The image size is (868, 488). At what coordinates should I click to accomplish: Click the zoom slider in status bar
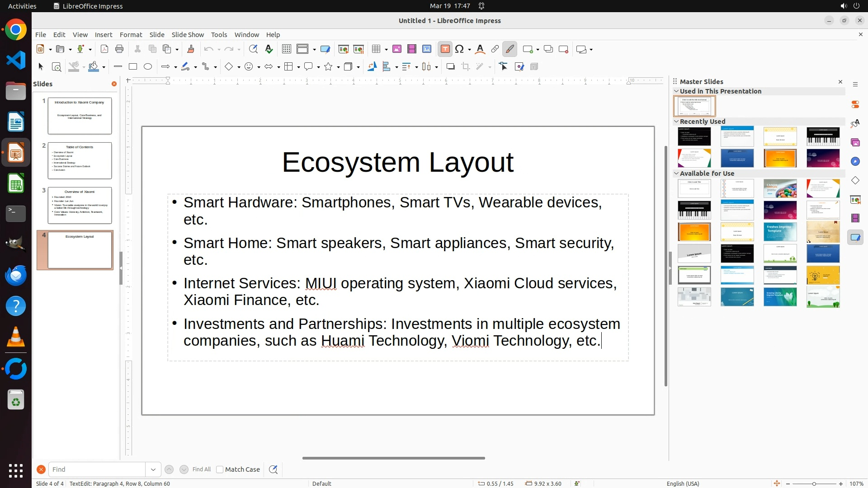(x=814, y=484)
